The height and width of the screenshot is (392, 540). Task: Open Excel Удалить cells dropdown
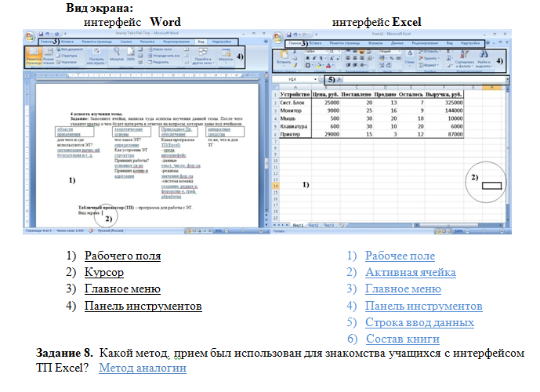tap(429, 58)
